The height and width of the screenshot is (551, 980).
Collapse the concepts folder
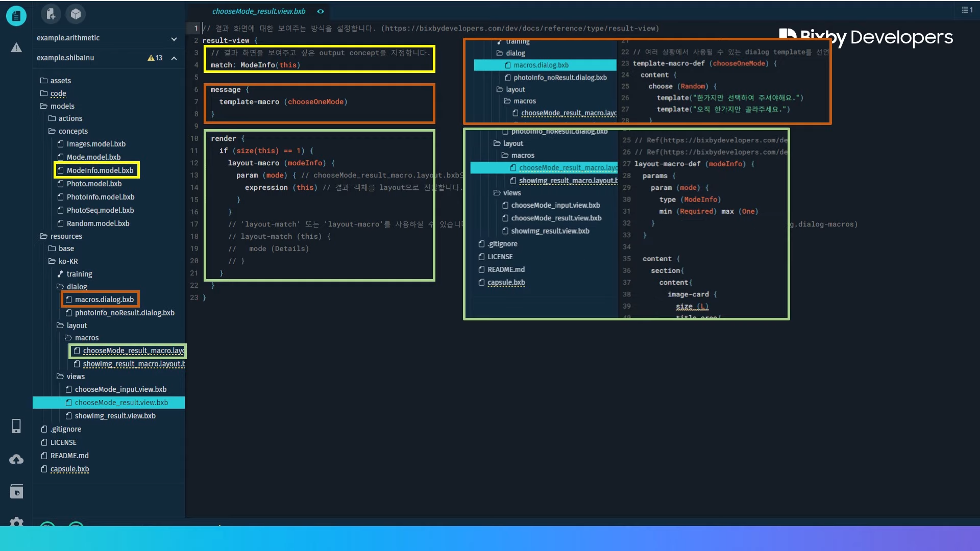pos(72,131)
